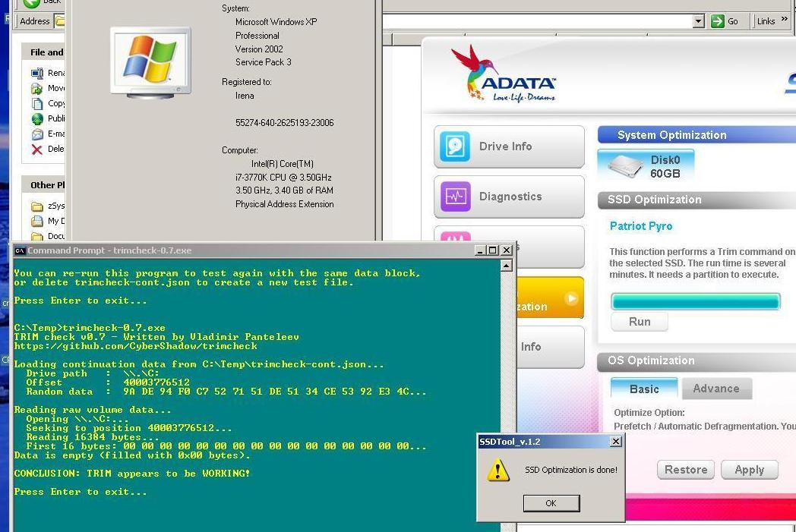796x532 pixels.
Task: Click the Run button for SSD Trim
Action: [640, 322]
